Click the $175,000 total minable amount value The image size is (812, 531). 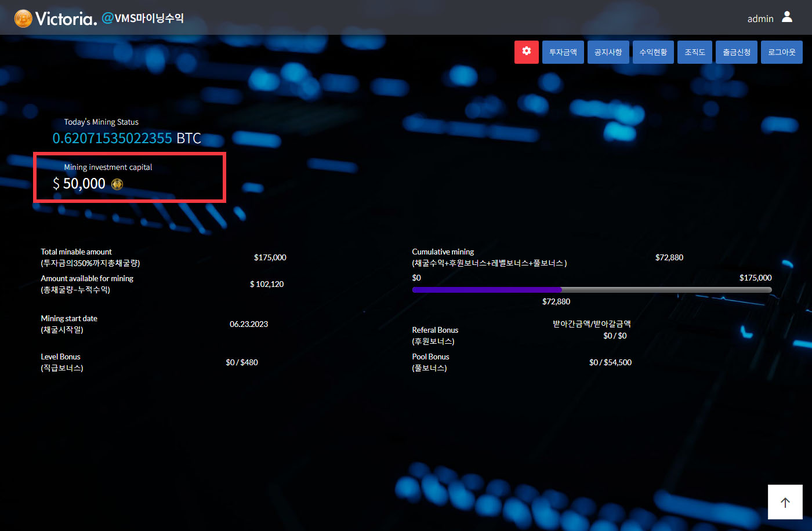[270, 257]
